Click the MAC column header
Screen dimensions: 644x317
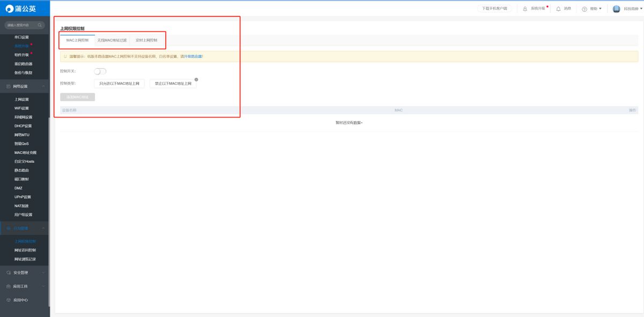click(x=398, y=110)
